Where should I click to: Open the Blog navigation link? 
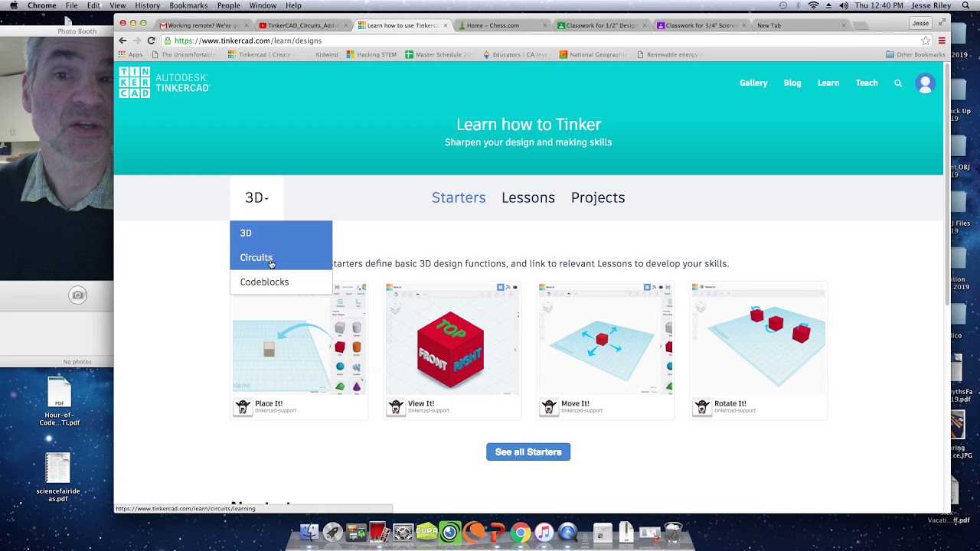[x=792, y=83]
